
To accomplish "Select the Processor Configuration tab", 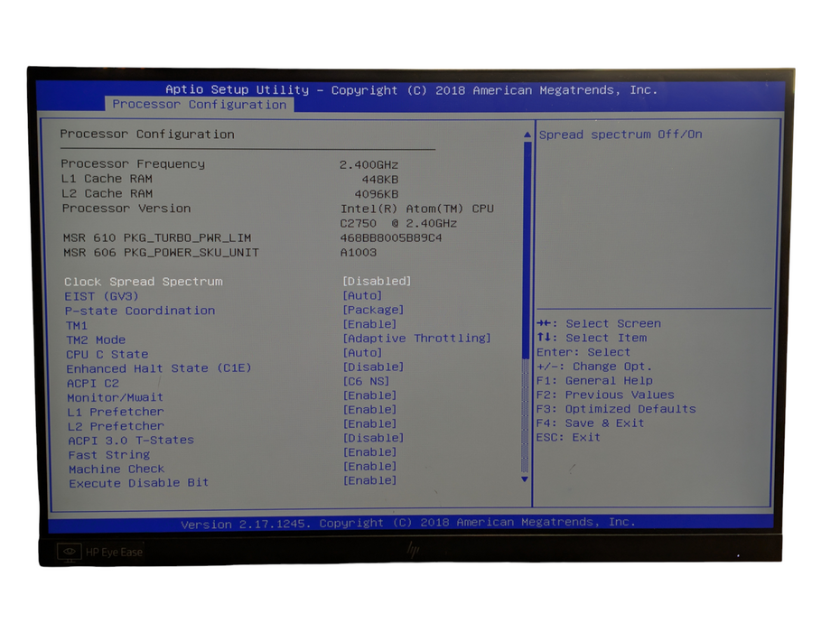I will click(x=200, y=105).
